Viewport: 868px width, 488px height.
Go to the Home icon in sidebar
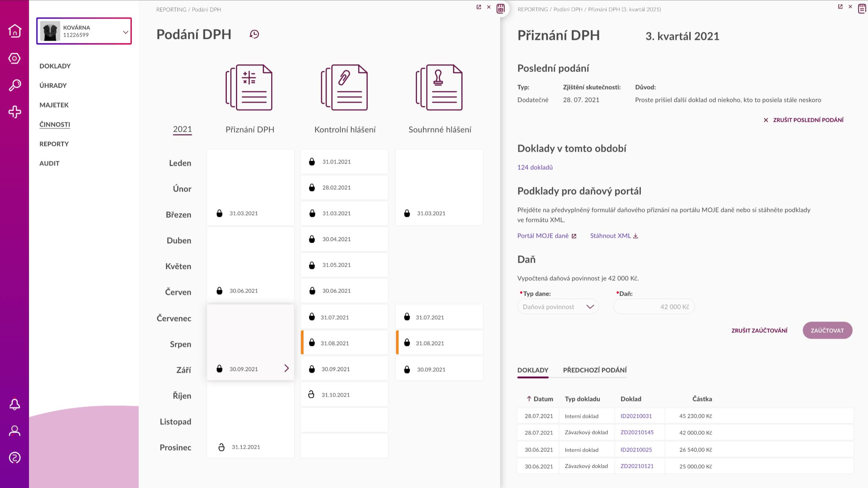tap(15, 31)
